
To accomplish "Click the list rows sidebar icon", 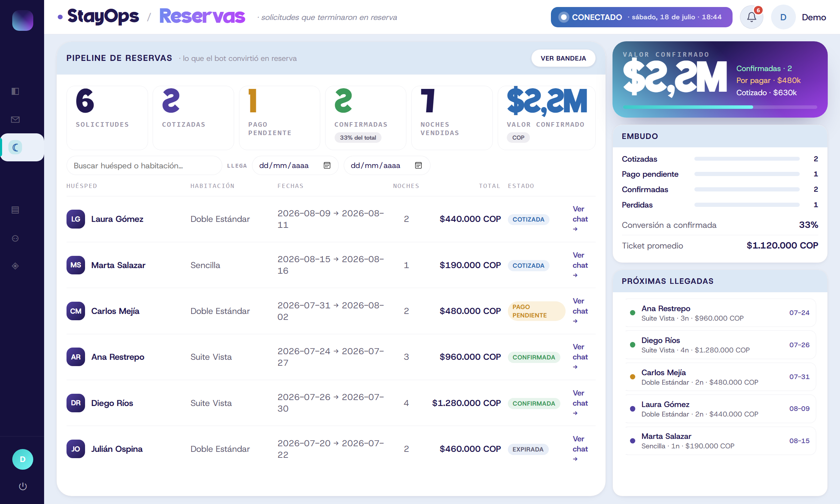I will pyautogui.click(x=15, y=210).
